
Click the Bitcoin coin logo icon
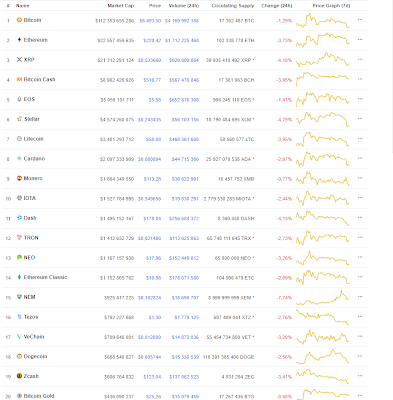[x=19, y=20]
